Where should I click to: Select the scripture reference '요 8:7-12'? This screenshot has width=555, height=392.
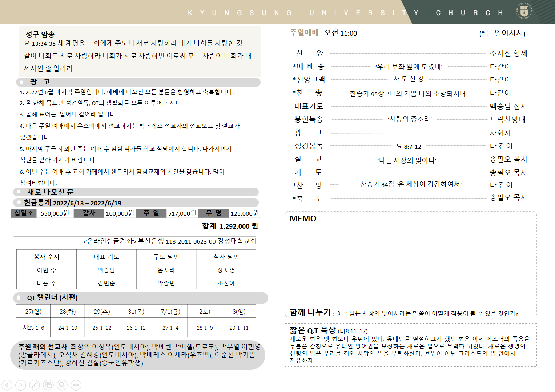(x=409, y=146)
